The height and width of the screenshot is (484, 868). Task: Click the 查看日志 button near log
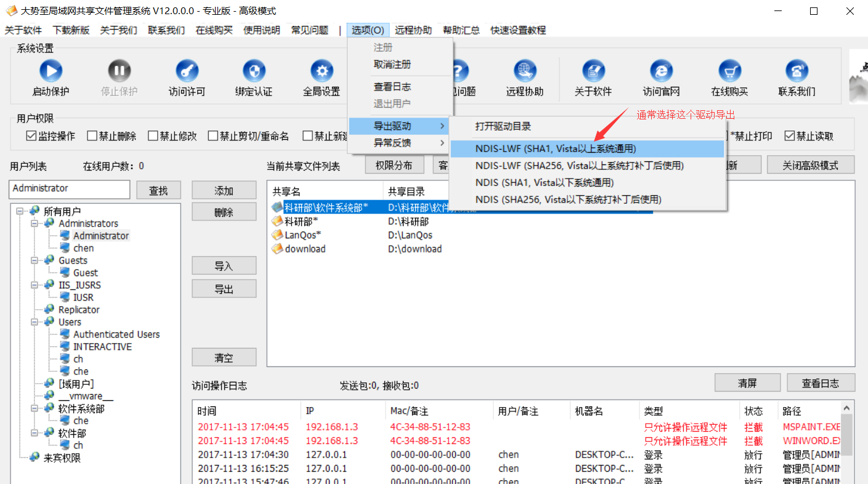click(x=820, y=383)
